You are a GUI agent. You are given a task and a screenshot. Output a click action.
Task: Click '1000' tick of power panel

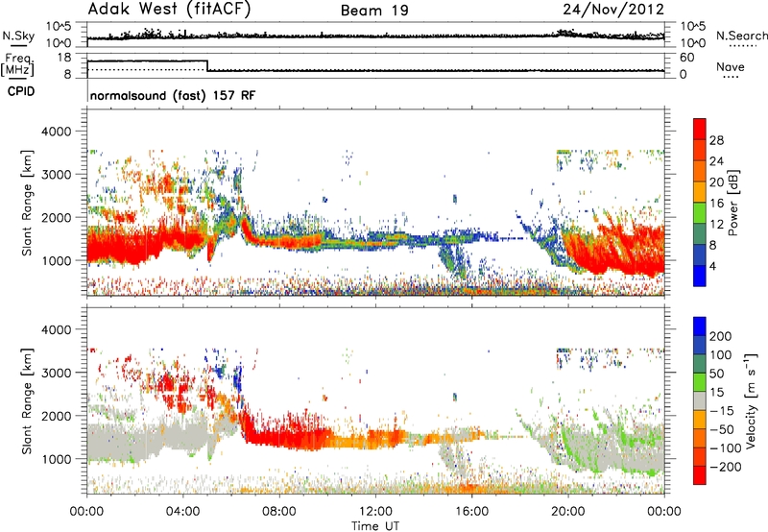coord(56,260)
